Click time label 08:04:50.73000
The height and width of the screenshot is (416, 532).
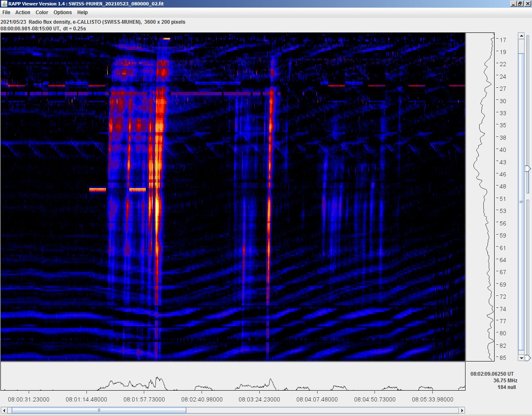(375, 399)
